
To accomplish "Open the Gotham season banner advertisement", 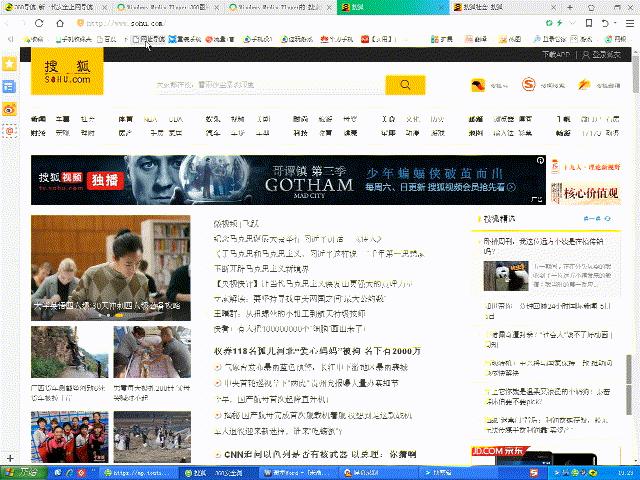I will click(288, 180).
